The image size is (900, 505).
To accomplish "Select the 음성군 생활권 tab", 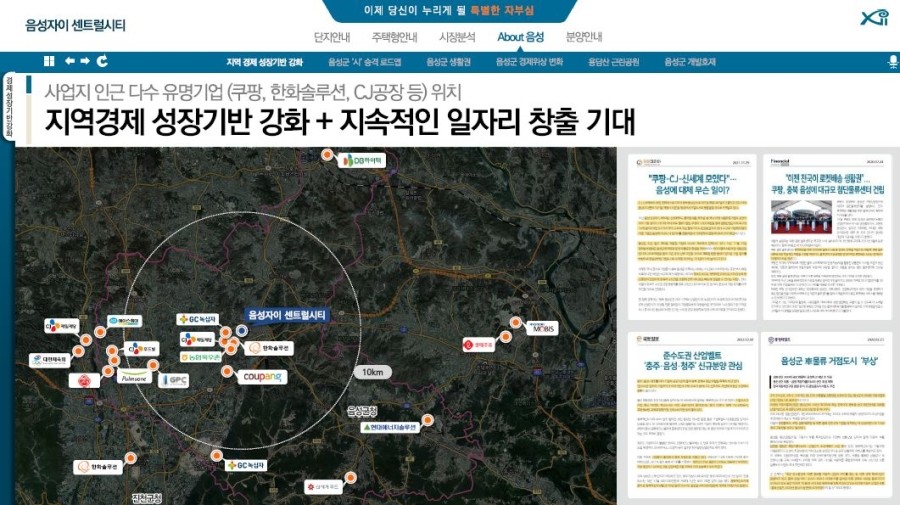I will point(448,62).
